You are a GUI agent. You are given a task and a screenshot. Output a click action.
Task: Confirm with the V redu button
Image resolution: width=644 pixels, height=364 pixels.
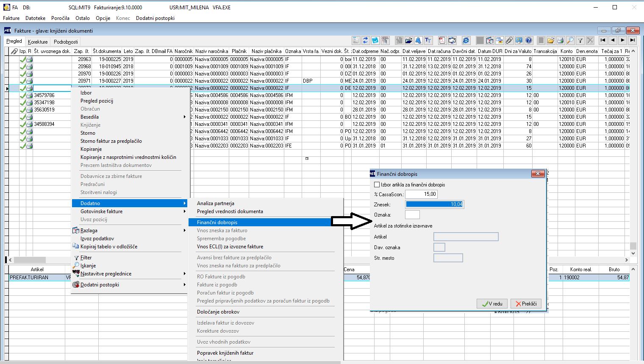[x=492, y=303]
